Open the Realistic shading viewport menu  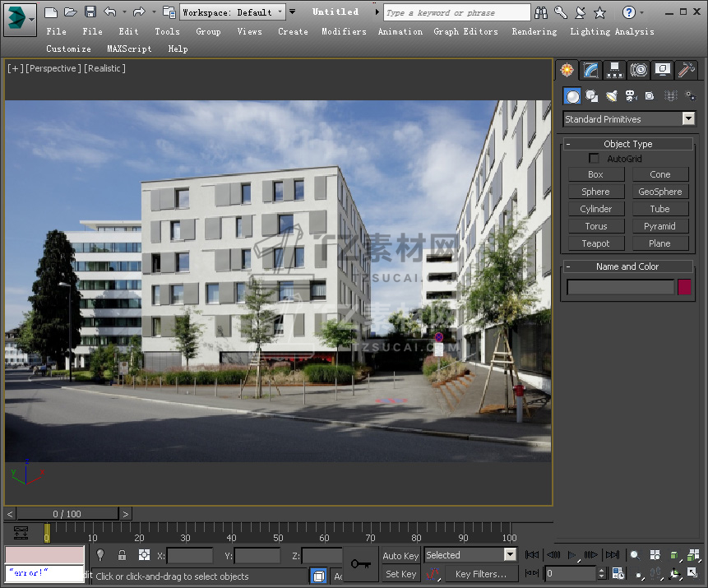[104, 68]
